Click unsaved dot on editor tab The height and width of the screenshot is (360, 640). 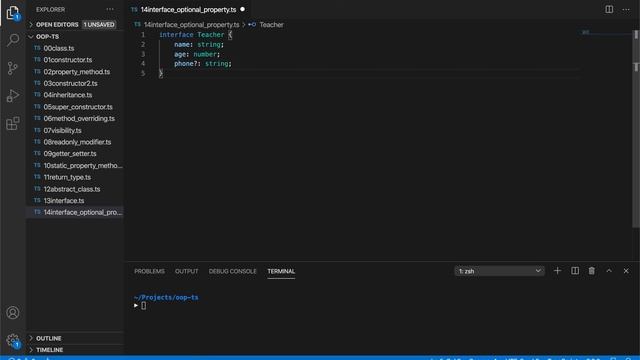point(242,9)
